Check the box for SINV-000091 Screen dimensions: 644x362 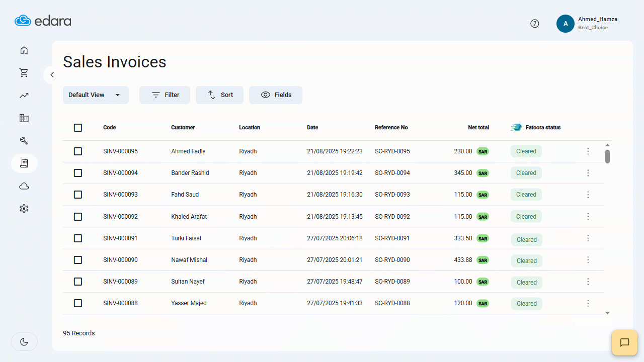tap(78, 238)
